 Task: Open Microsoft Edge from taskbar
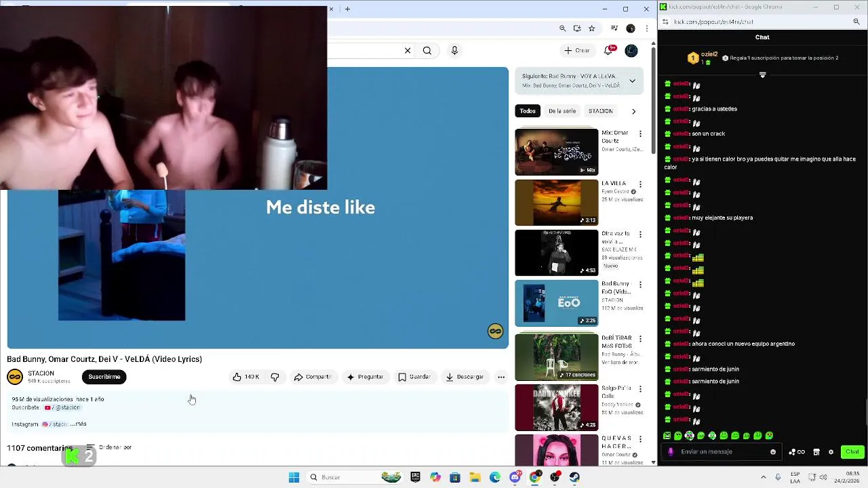tap(495, 477)
